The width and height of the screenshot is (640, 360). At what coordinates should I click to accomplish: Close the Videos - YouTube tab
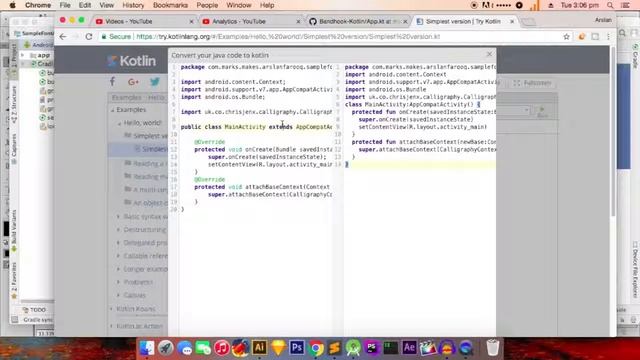191,22
